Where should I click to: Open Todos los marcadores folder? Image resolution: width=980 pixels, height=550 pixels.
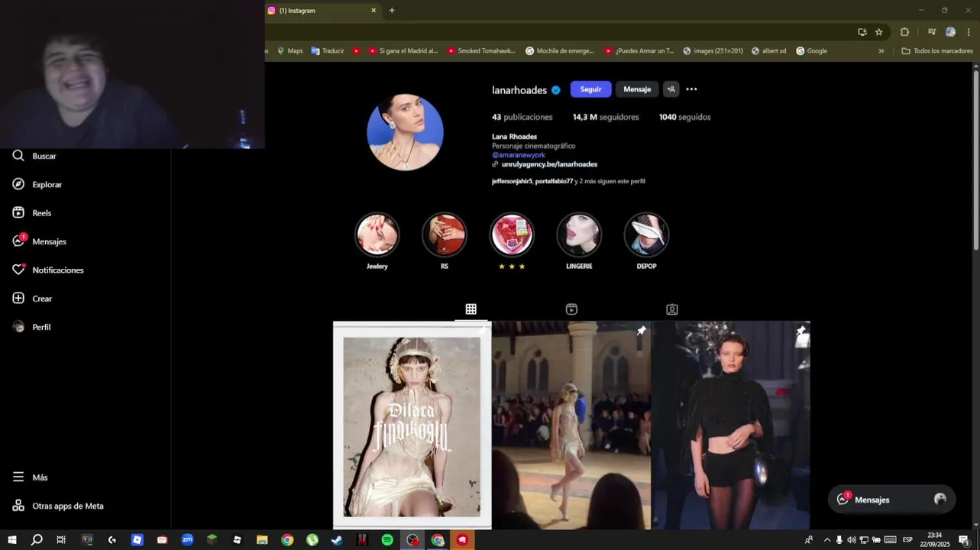click(937, 51)
